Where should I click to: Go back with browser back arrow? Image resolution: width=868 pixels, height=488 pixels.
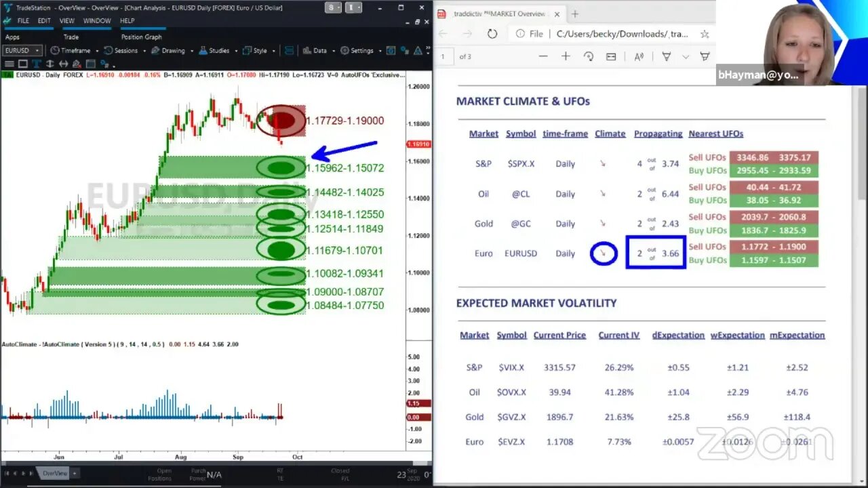[x=443, y=33]
